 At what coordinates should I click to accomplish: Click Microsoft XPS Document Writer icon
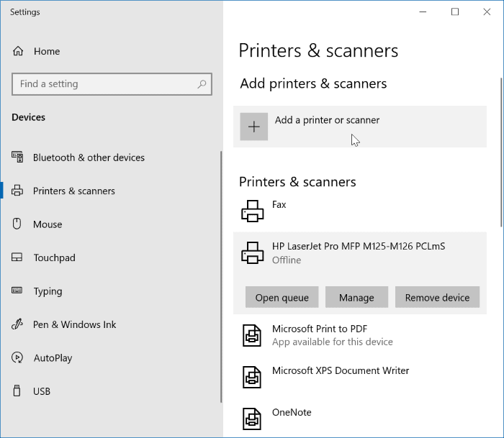[x=252, y=376]
